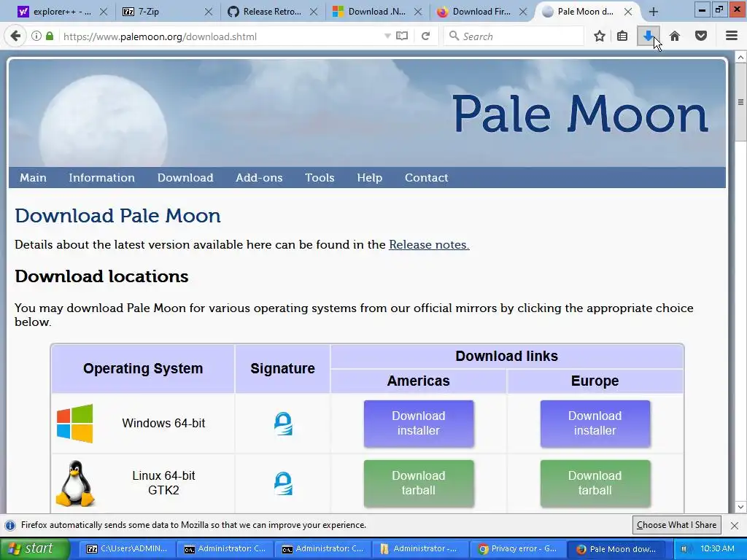Click the vertical scrollbar thumb
The width and height of the screenshot is (747, 560).
741,102
